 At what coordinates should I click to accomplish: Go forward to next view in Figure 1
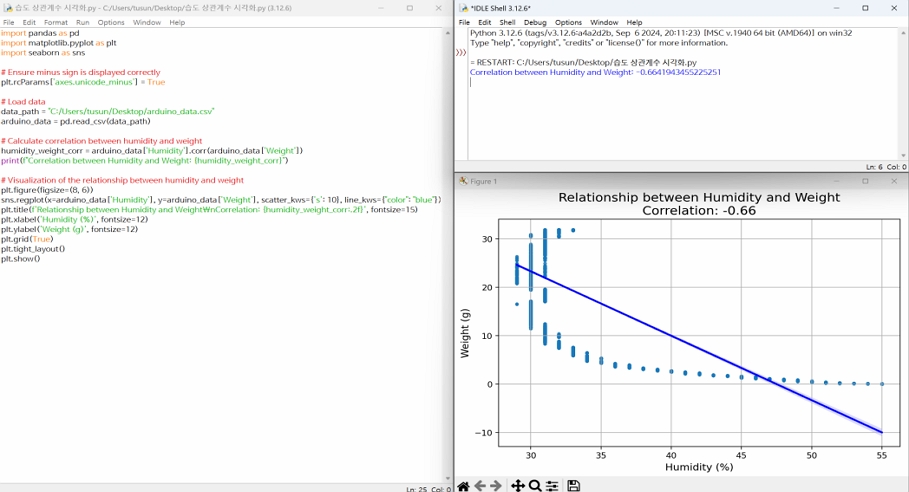tap(496, 486)
